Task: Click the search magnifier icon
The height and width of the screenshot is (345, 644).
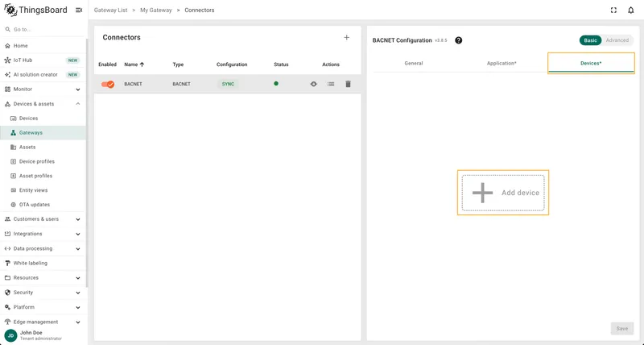Action: pyautogui.click(x=7, y=30)
